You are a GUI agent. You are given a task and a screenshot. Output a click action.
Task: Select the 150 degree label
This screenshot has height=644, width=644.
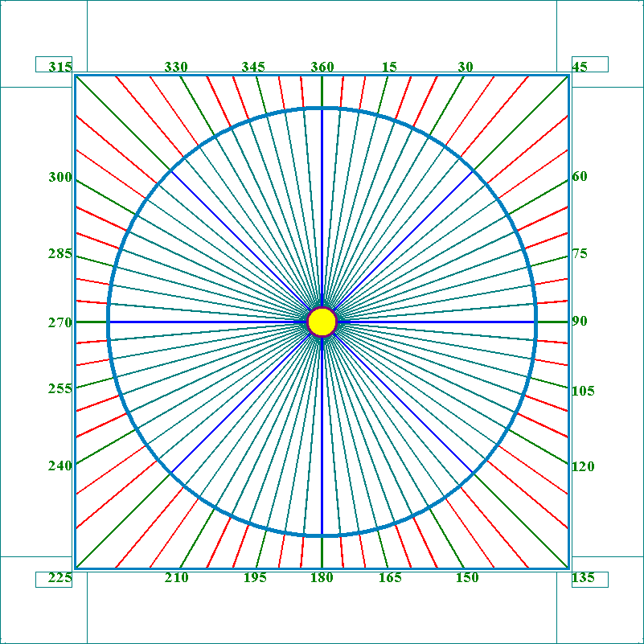(467, 577)
